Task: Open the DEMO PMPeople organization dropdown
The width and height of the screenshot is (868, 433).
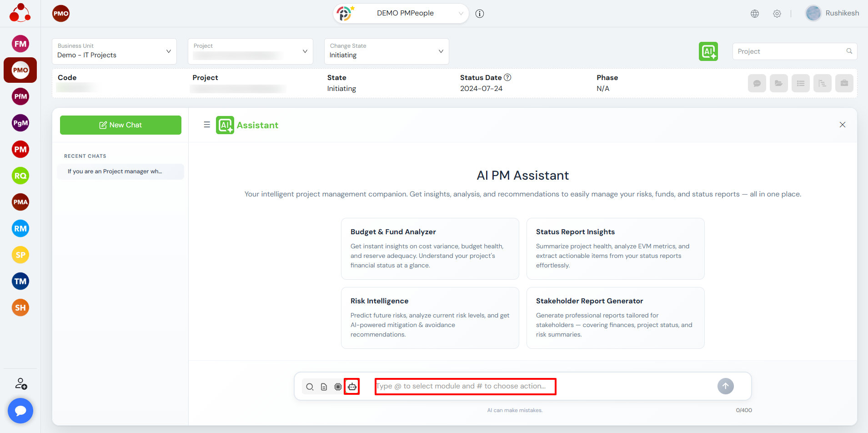Action: pyautogui.click(x=405, y=14)
